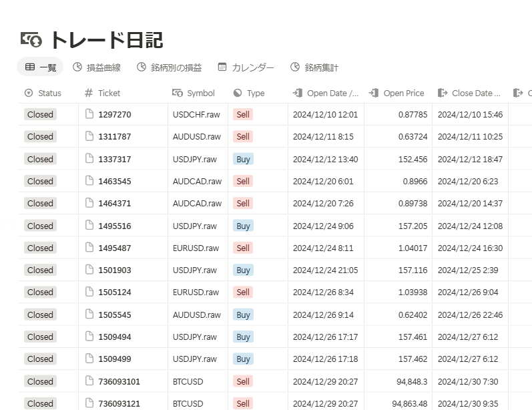Click the Symbol column currency icon

178,93
